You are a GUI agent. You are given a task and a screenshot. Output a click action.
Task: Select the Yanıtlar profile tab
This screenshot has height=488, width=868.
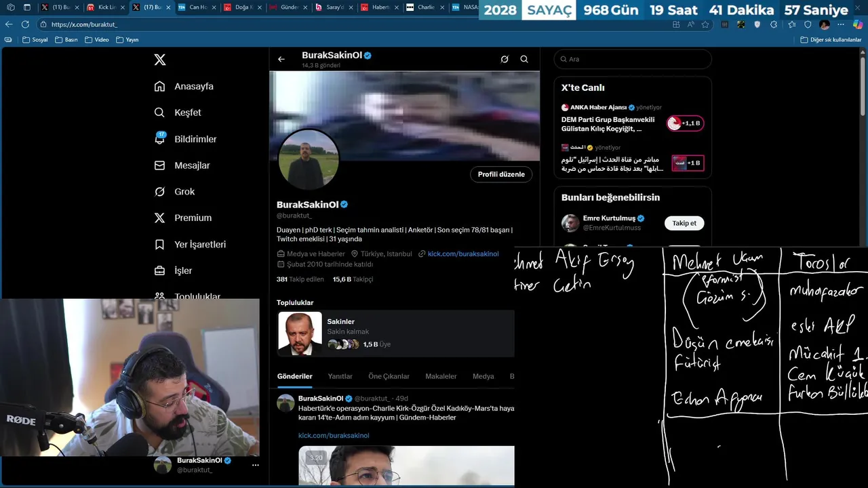coord(340,377)
